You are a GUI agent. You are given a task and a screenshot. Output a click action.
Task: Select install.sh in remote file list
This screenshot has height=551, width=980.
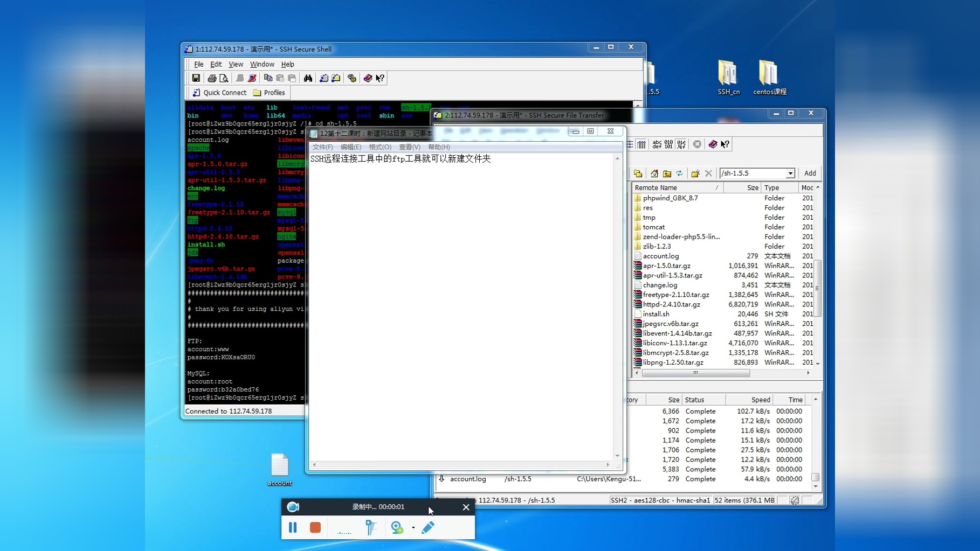pos(656,314)
